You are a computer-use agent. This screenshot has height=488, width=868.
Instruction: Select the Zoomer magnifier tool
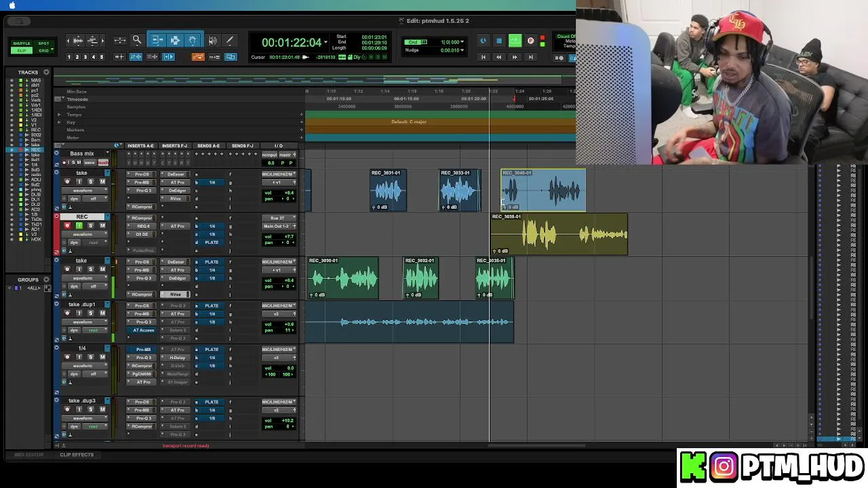pos(137,41)
